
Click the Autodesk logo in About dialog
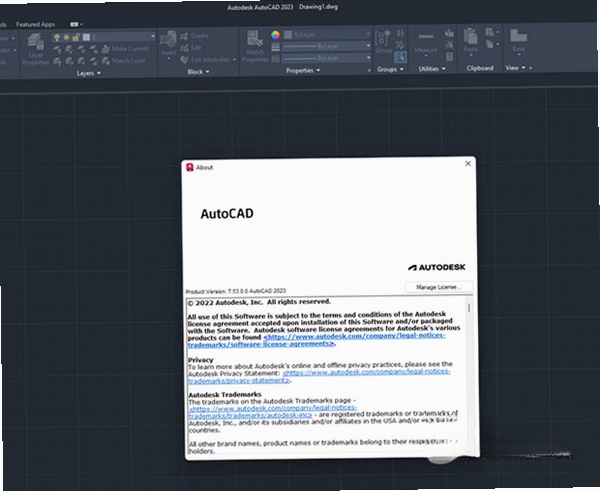(x=437, y=267)
